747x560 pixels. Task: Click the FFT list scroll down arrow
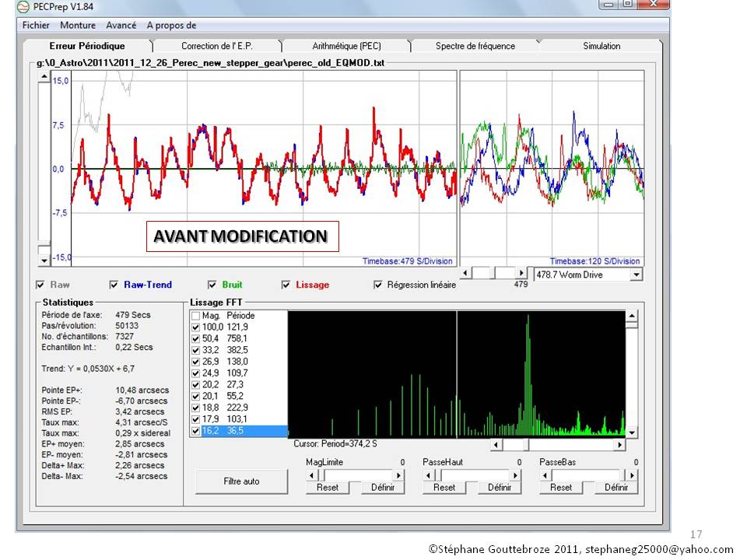632,432
